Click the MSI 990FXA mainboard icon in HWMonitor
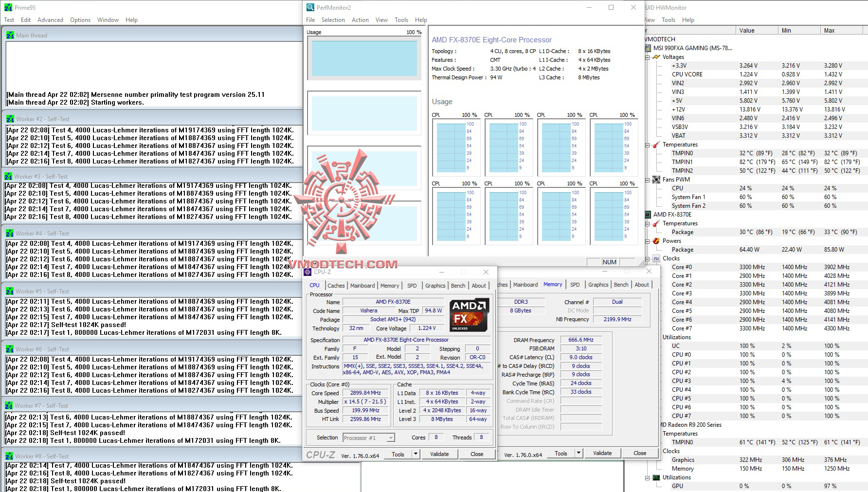Viewport: 868px width, 492px height. 648,48
